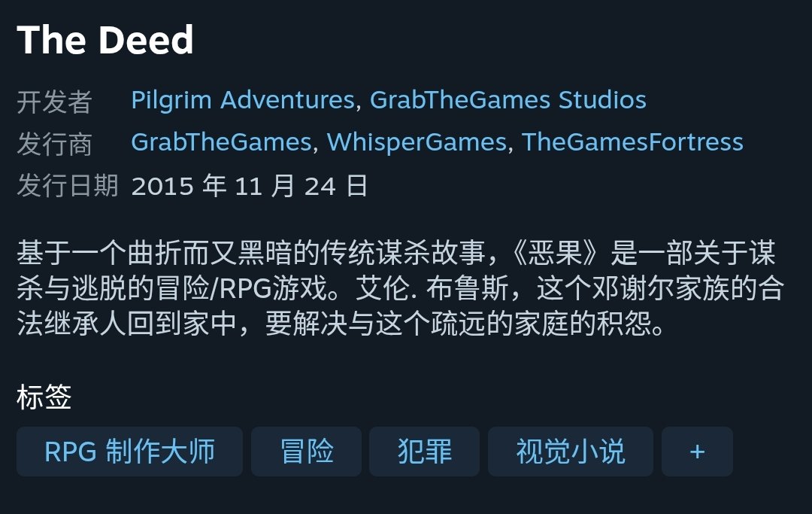This screenshot has height=514, width=812.
Task: Open the Pilgrim Adventures developer link
Action: tap(243, 100)
